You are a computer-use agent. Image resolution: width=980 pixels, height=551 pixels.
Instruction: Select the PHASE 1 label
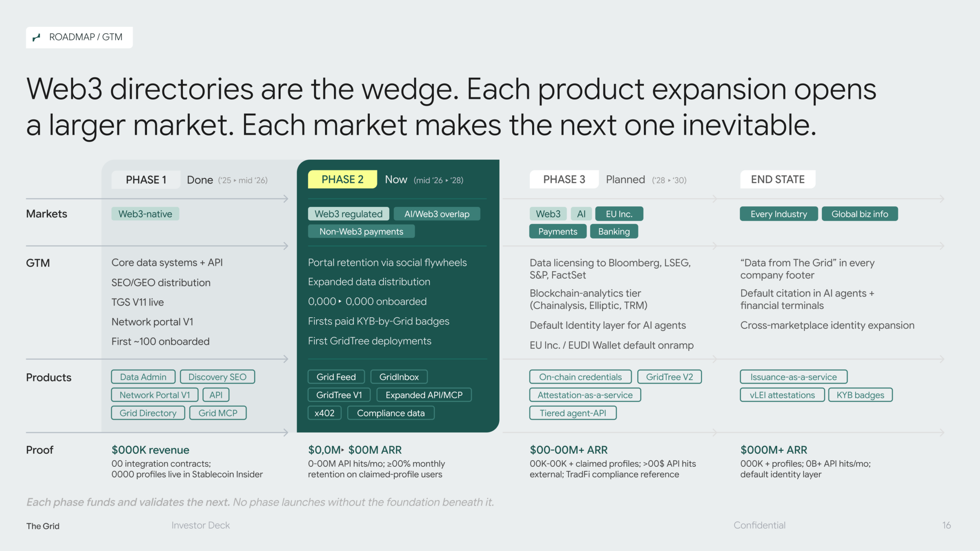point(146,180)
